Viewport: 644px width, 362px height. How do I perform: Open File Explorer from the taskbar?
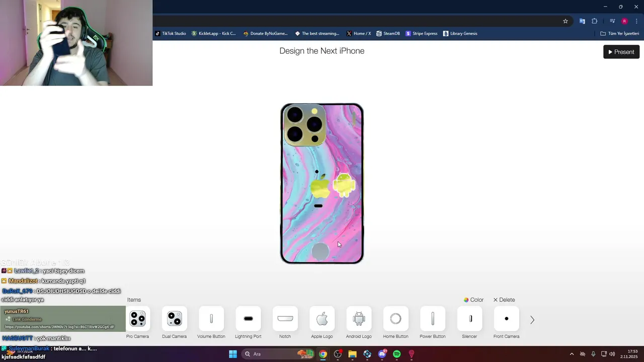coord(352,354)
